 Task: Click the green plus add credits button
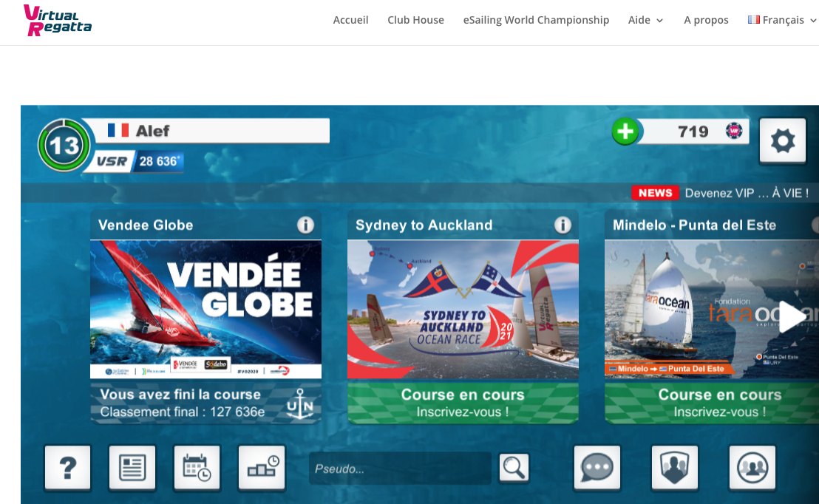pyautogui.click(x=625, y=132)
